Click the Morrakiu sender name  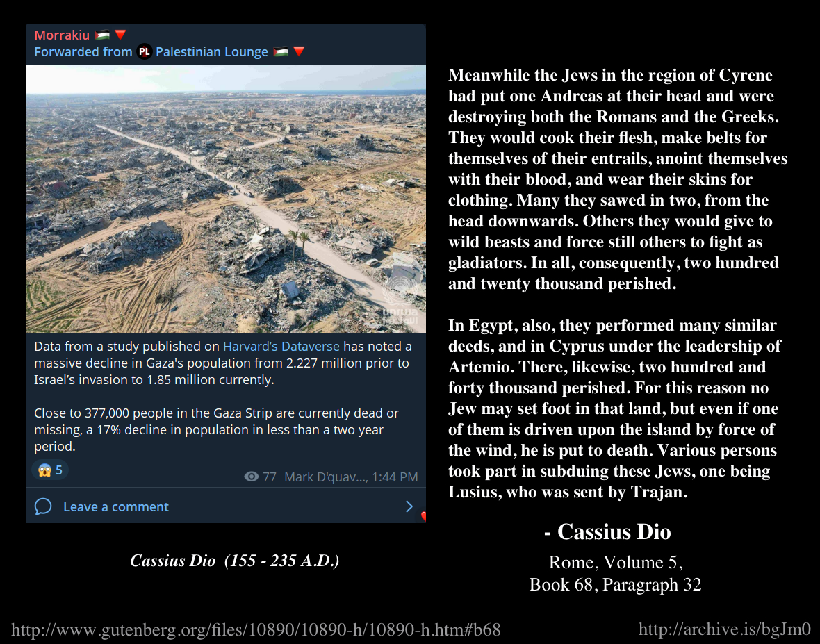point(62,35)
